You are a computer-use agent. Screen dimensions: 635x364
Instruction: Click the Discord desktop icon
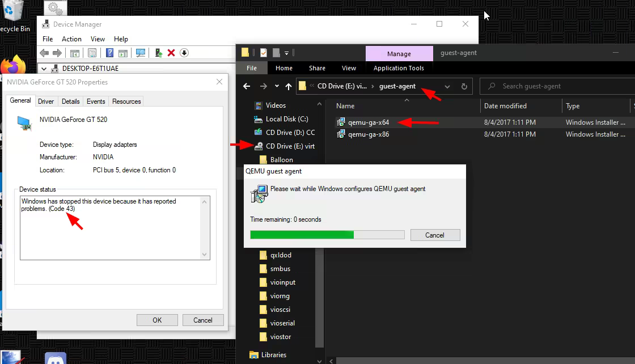click(x=56, y=359)
